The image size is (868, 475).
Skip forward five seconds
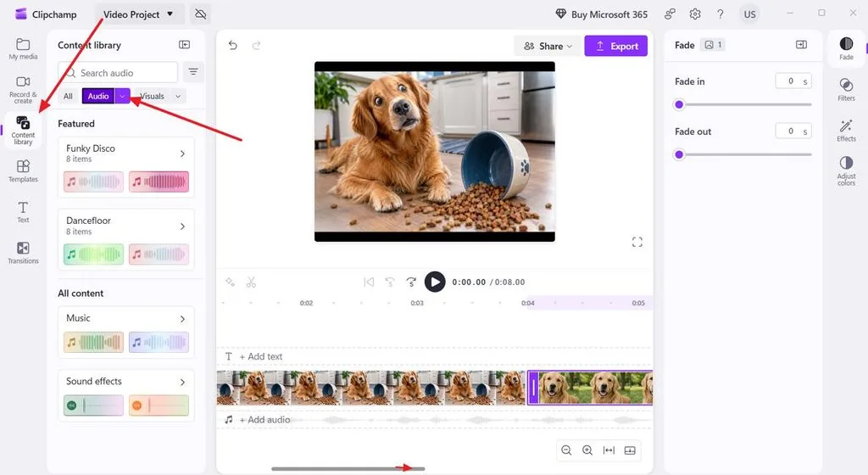(411, 282)
